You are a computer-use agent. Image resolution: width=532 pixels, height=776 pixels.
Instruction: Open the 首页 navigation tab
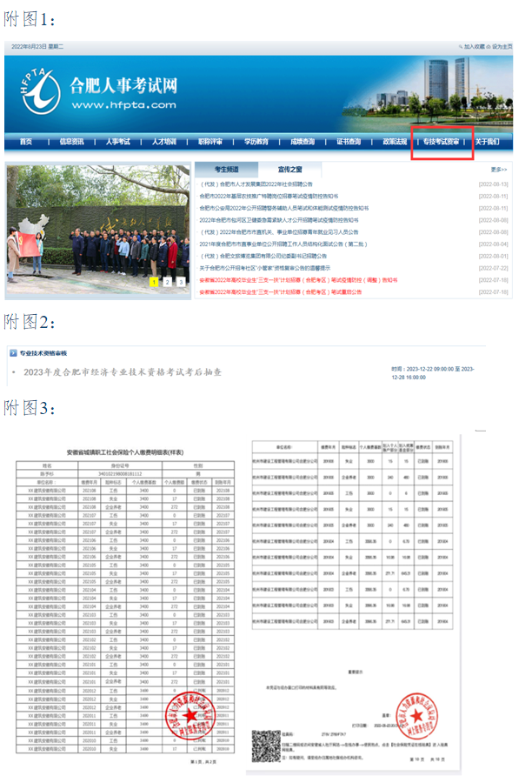tap(25, 142)
